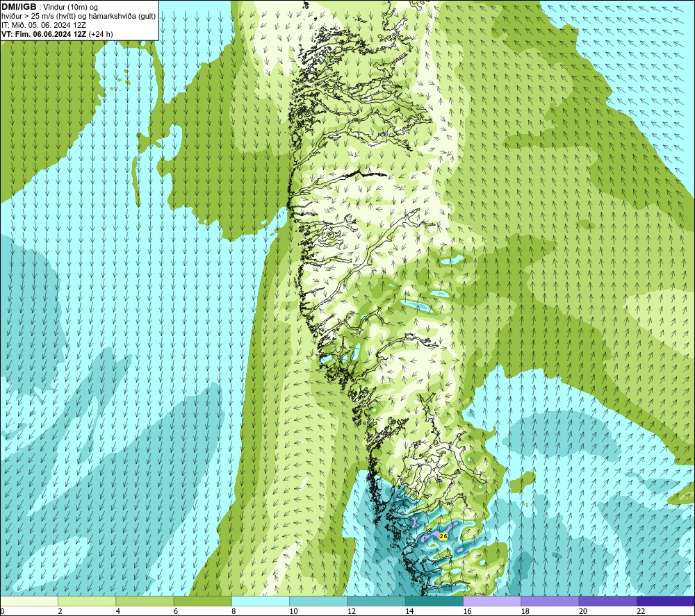Click legend scale label '4'
The height and width of the screenshot is (616, 695).
[x=118, y=611]
